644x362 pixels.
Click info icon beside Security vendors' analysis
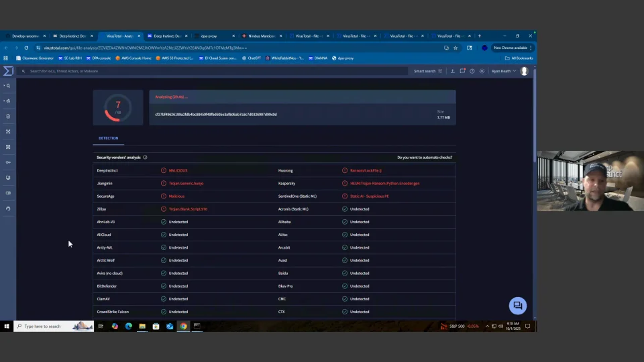[x=145, y=157]
